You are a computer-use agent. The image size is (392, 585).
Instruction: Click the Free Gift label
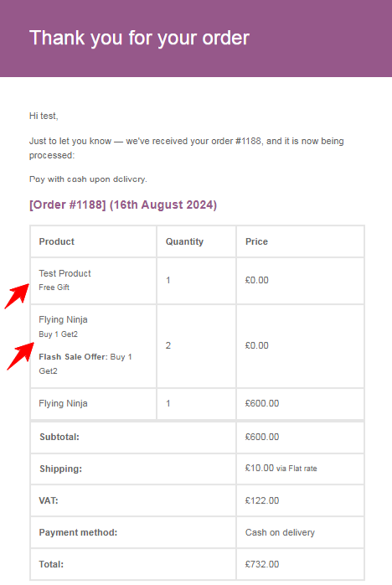[54, 287]
